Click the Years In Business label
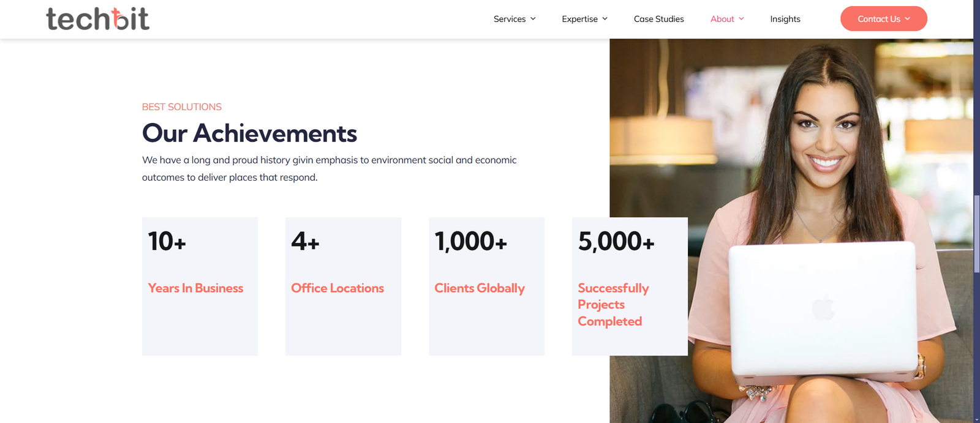The image size is (980, 423). tap(195, 288)
